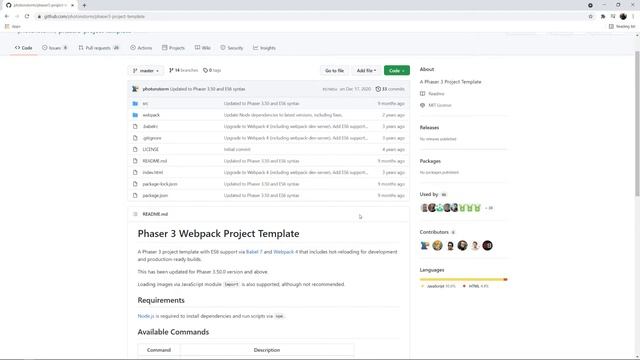Switch to the Issues tab
640x360 pixels.
55,48
